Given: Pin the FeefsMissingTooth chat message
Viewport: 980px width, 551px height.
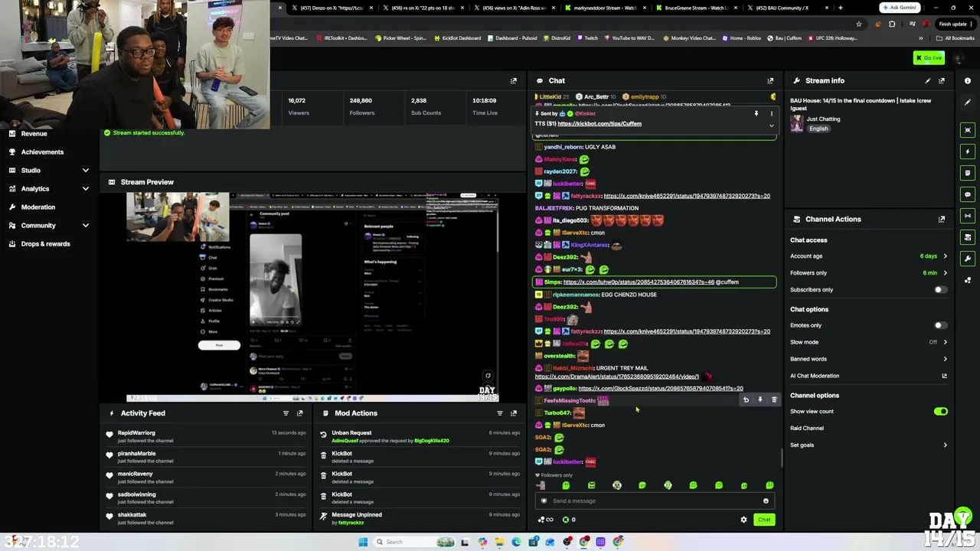Looking at the screenshot, I should point(760,399).
